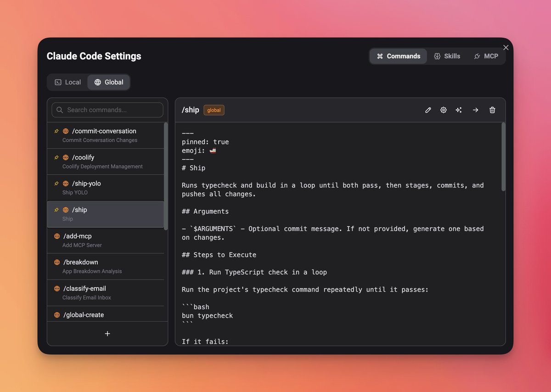Click the right arrow icon for /ship
The height and width of the screenshot is (392, 551).
476,110
